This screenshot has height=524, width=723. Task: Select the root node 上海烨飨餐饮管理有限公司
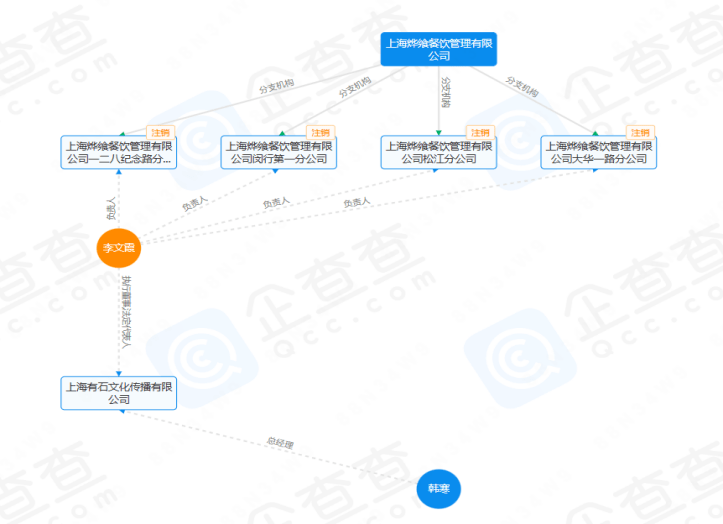(x=439, y=49)
